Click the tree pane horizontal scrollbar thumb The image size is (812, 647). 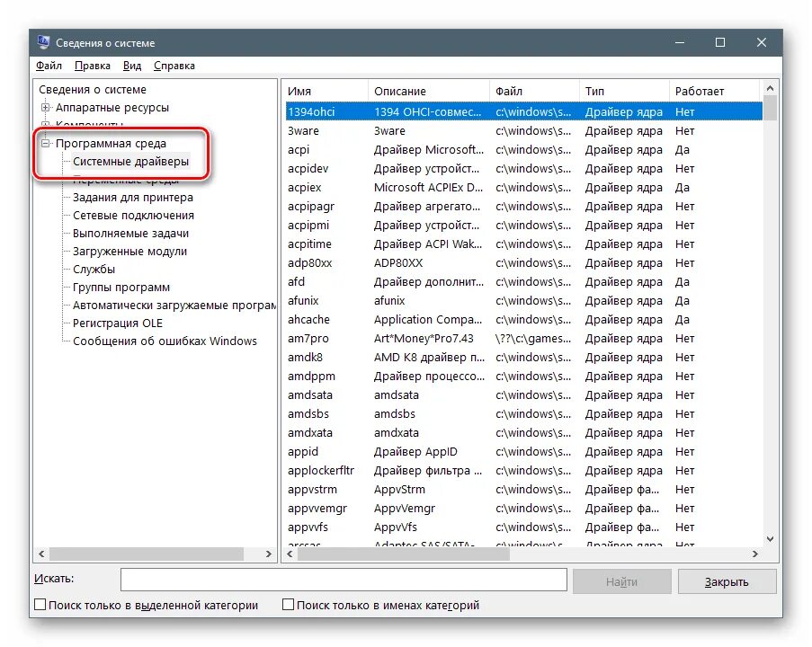pyautogui.click(x=146, y=554)
